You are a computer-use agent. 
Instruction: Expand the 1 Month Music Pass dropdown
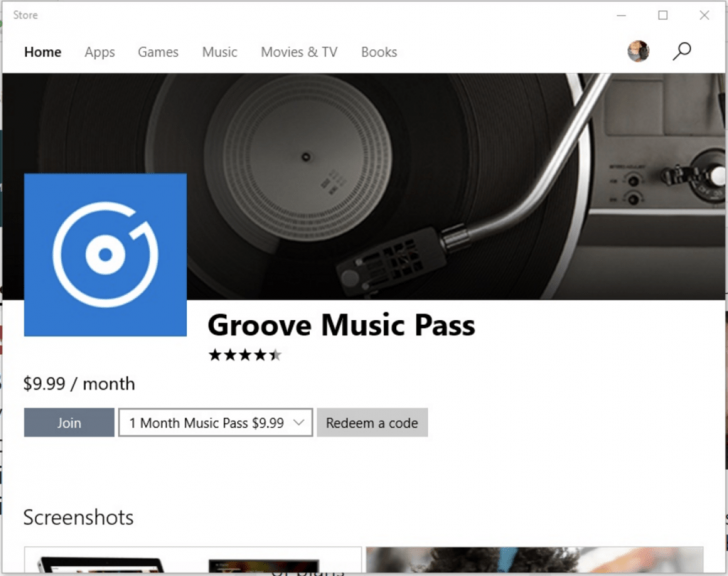click(215, 422)
